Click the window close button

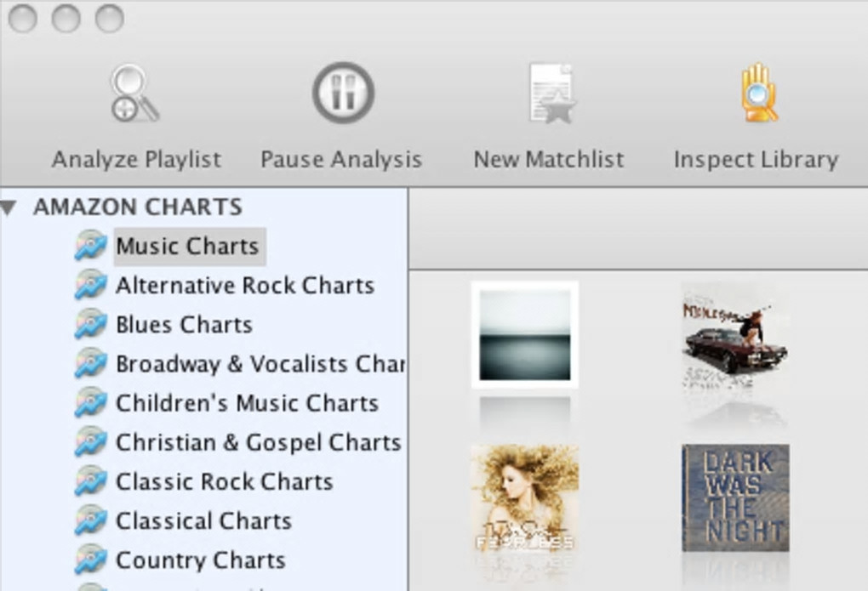pos(23,18)
